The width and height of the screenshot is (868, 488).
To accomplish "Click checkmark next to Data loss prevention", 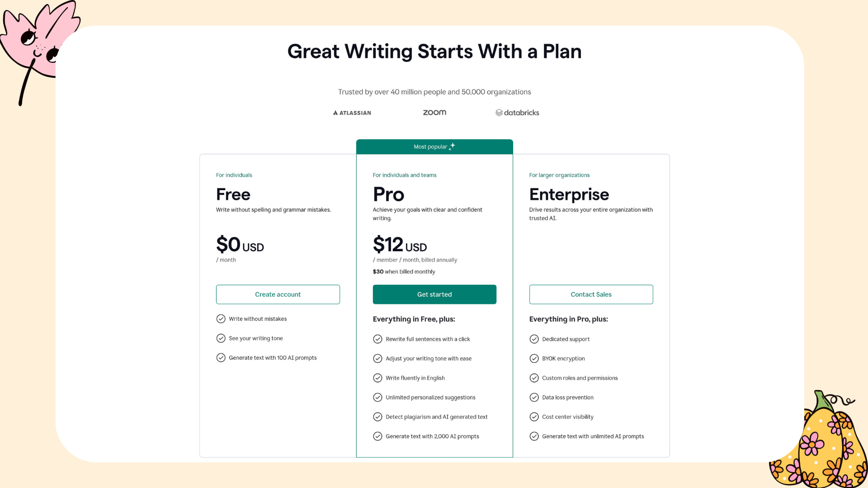I will (534, 397).
